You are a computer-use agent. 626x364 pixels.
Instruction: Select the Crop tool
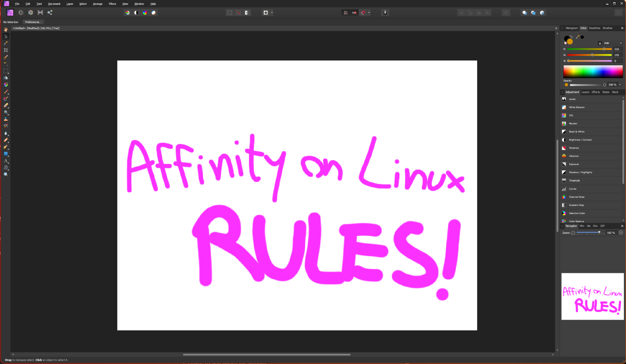point(6,50)
